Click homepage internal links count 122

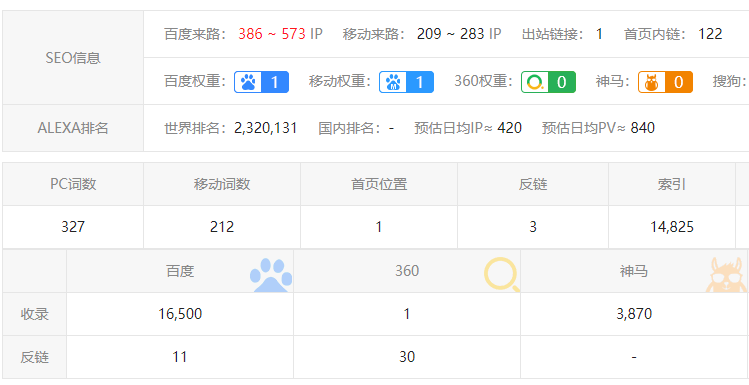click(710, 34)
